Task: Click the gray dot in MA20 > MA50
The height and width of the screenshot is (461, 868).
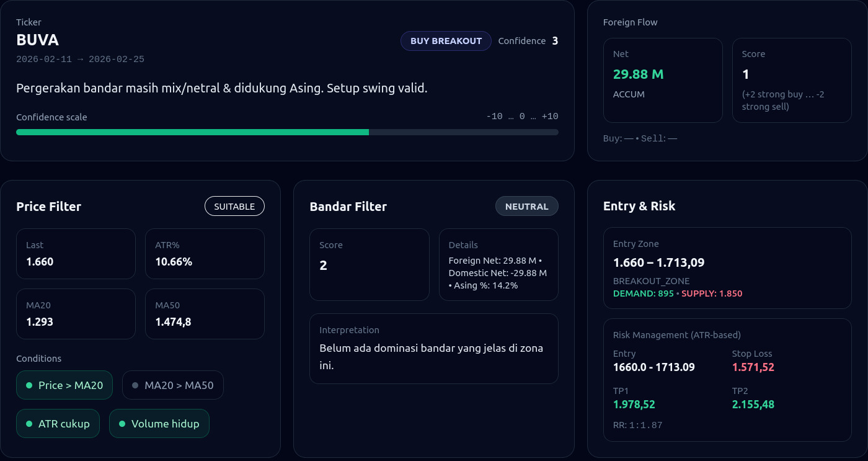Action: [135, 385]
